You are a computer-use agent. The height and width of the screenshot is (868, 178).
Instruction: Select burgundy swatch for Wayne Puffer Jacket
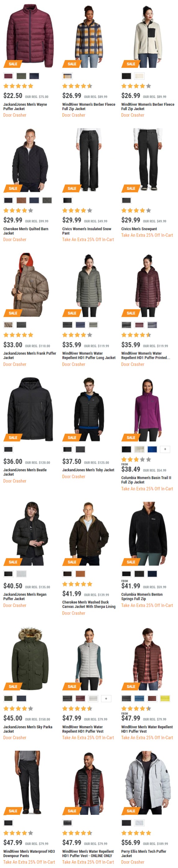pos(8,76)
